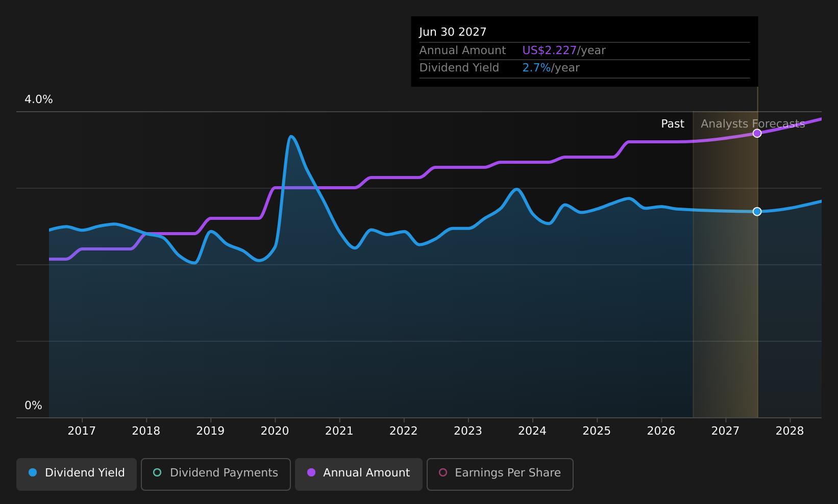Select the 2022 x-axis label
This screenshot has height=504, width=838.
click(404, 431)
